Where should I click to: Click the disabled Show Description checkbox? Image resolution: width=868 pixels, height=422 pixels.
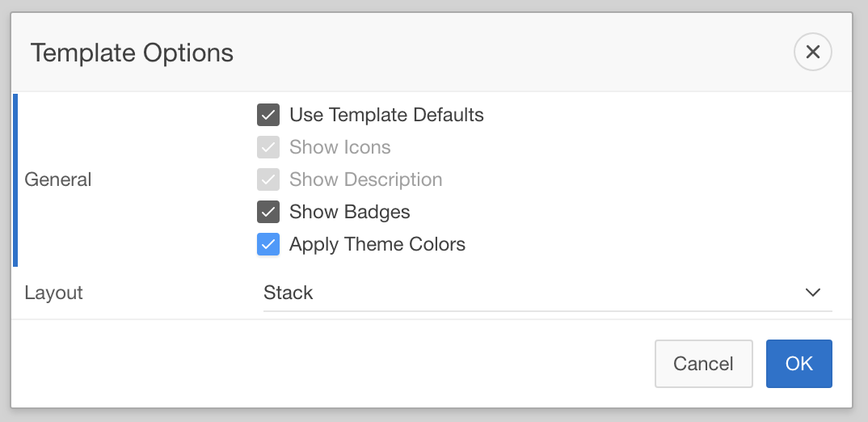tap(268, 179)
